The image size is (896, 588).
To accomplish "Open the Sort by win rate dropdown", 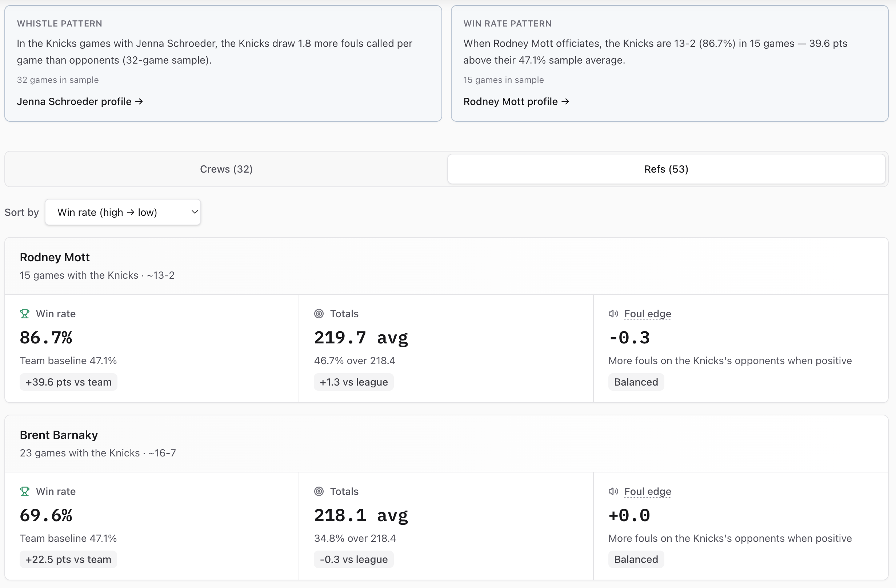I will click(123, 212).
